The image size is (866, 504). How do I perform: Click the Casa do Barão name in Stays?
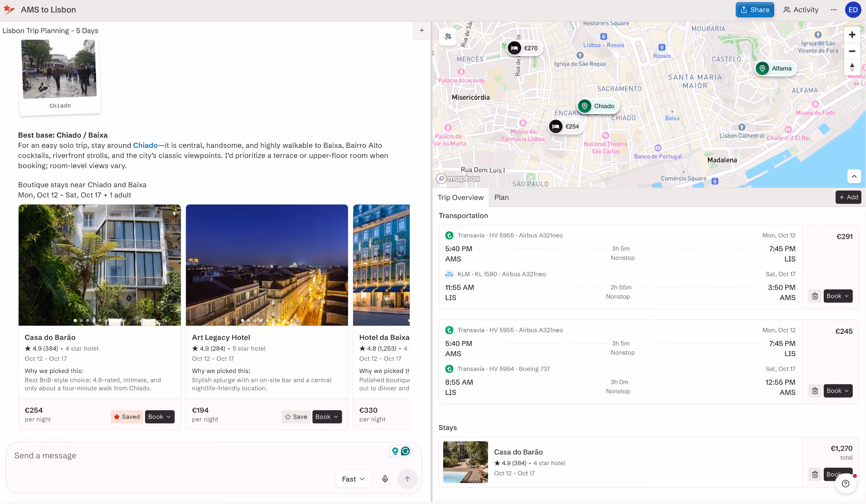click(x=518, y=452)
